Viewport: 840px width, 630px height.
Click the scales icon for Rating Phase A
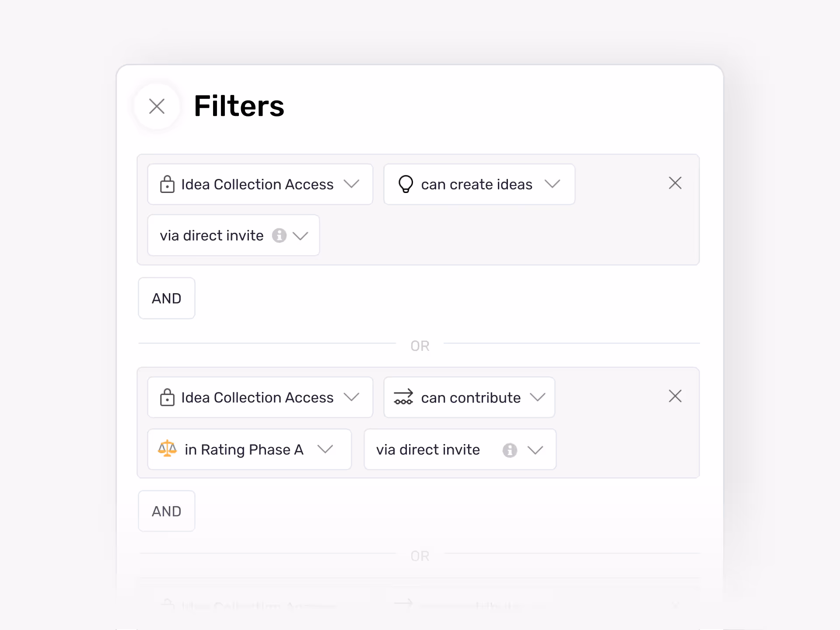(x=167, y=449)
